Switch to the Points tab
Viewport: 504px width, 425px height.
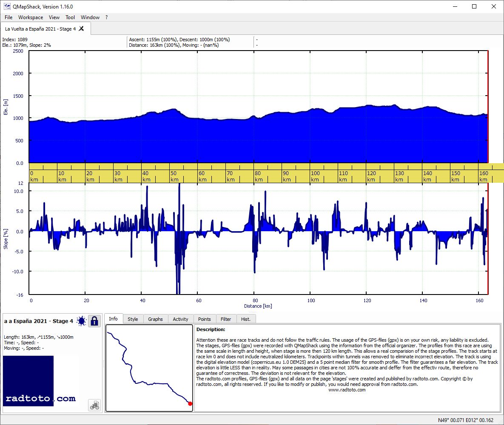tap(205, 319)
